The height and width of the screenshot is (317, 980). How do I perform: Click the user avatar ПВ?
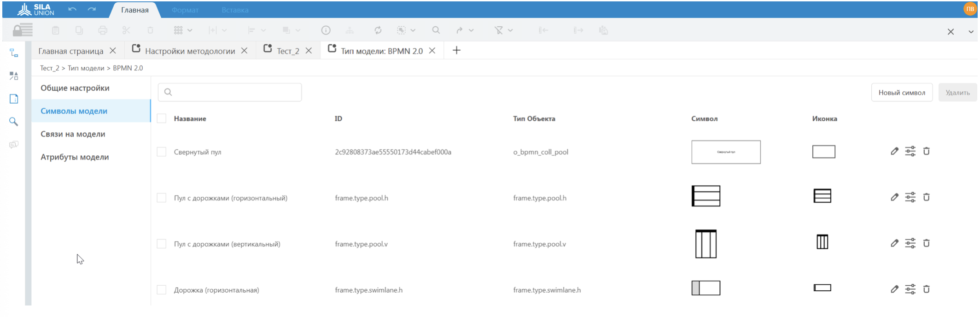click(970, 9)
